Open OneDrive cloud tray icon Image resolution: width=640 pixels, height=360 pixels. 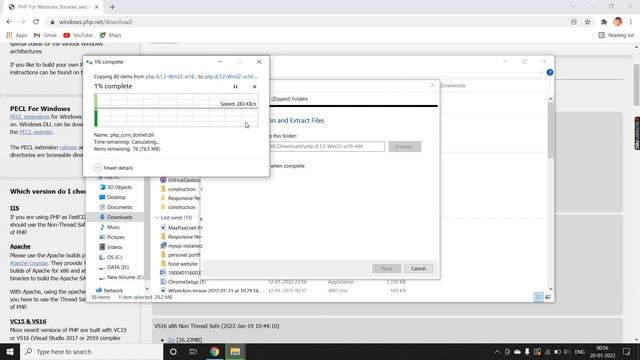[x=517, y=351]
